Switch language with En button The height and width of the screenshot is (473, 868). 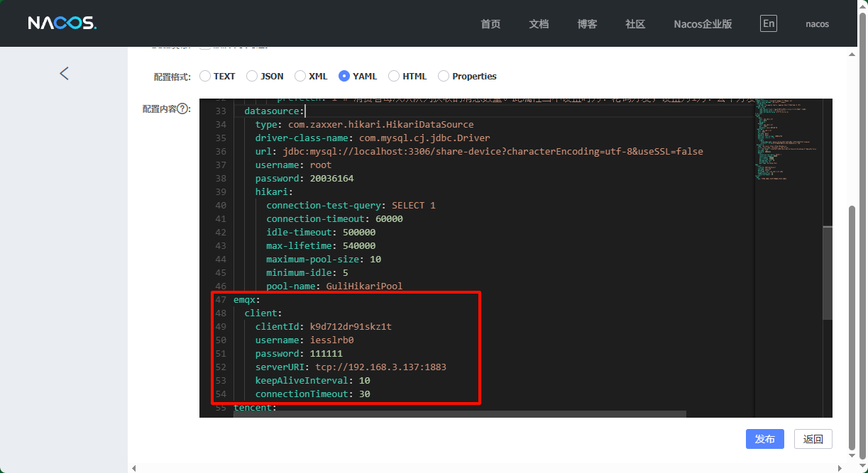[768, 23]
